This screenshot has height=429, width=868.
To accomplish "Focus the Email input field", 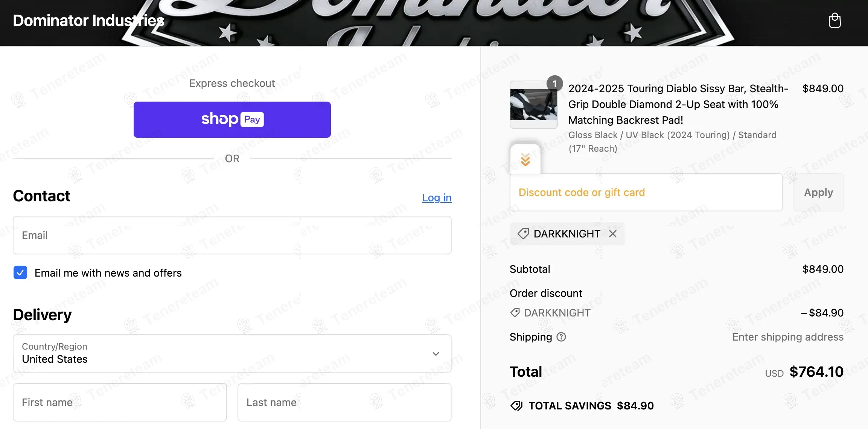I will pyautogui.click(x=232, y=235).
